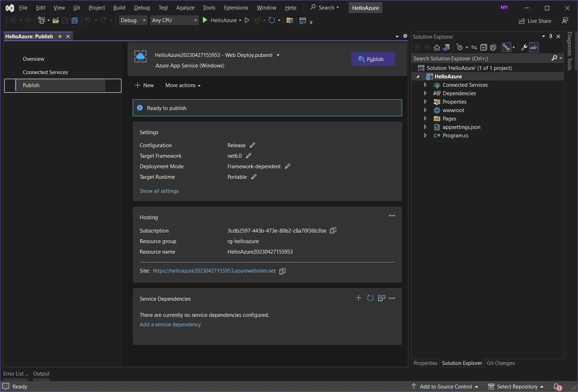
Task: Click Add to Source Control
Action: 445,387
